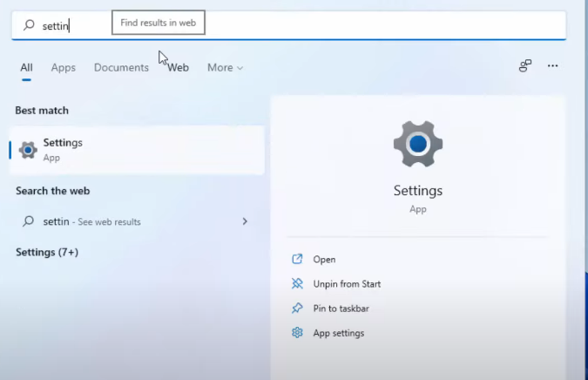
Task: Click the Open external-link icon
Action: [297, 260]
